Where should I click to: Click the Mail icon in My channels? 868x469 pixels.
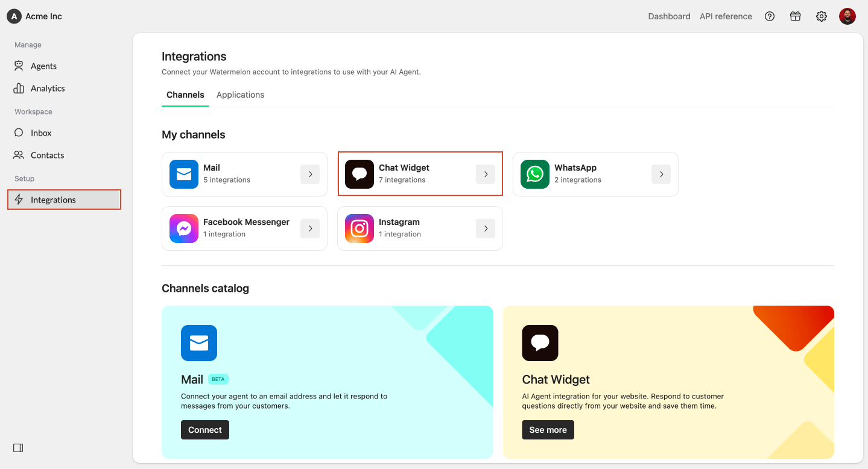(184, 174)
